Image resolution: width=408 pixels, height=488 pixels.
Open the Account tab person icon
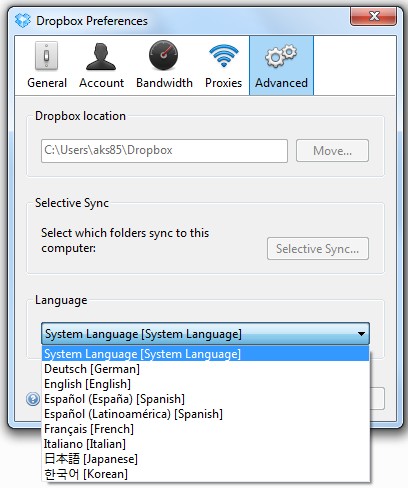tap(101, 56)
